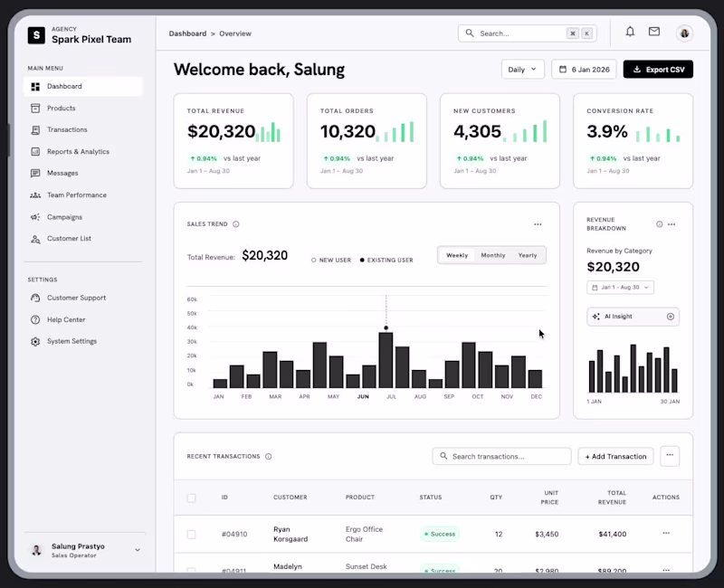The height and width of the screenshot is (588, 724).
Task: Click the Reports & Analytics sidebar icon
Action: click(x=35, y=151)
